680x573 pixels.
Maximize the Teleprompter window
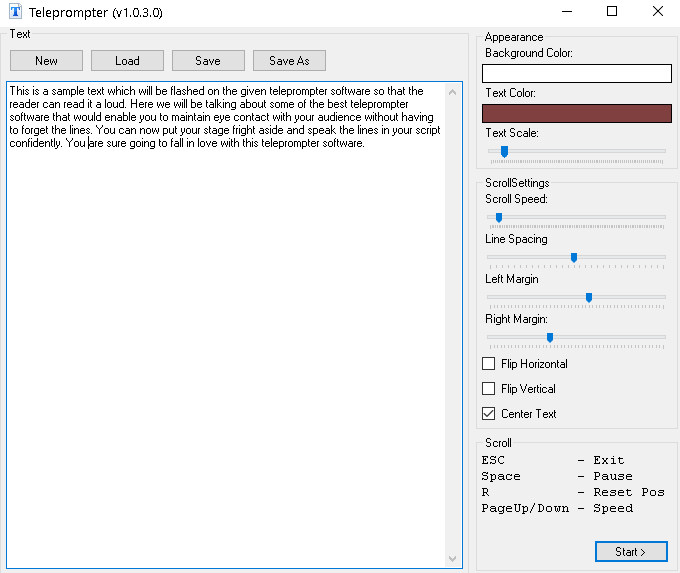pyautogui.click(x=612, y=12)
